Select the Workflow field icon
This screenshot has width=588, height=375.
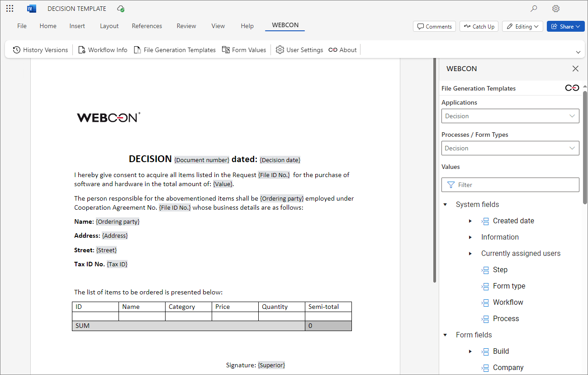(485, 303)
